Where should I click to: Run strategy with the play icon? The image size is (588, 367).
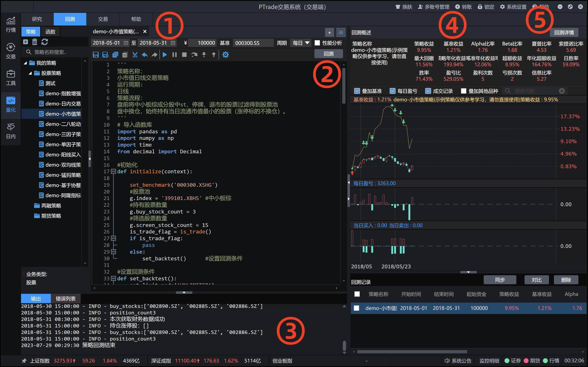pos(165,55)
